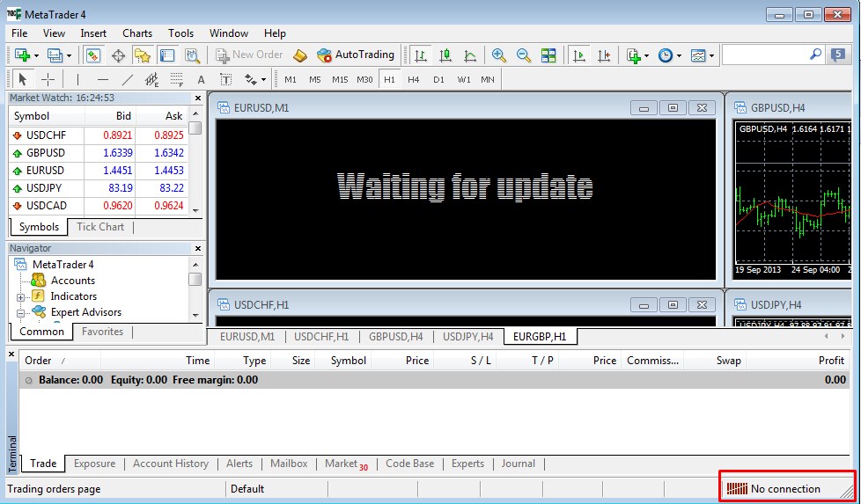Expand the Indicators tree node
The image size is (861, 504).
tap(21, 296)
